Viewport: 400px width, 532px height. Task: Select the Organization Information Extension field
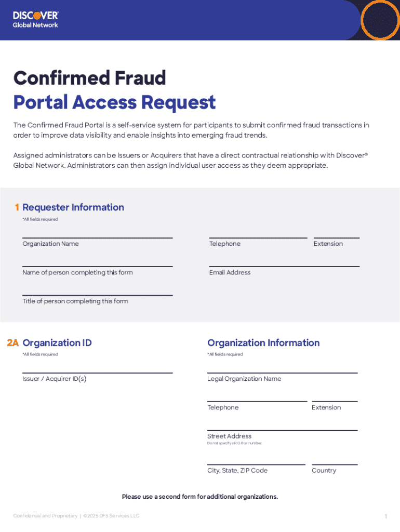pos(334,396)
